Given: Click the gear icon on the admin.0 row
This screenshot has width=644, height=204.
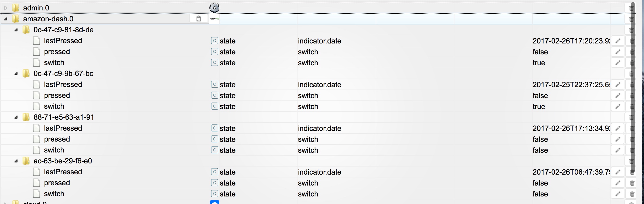Looking at the screenshot, I should point(214,8).
